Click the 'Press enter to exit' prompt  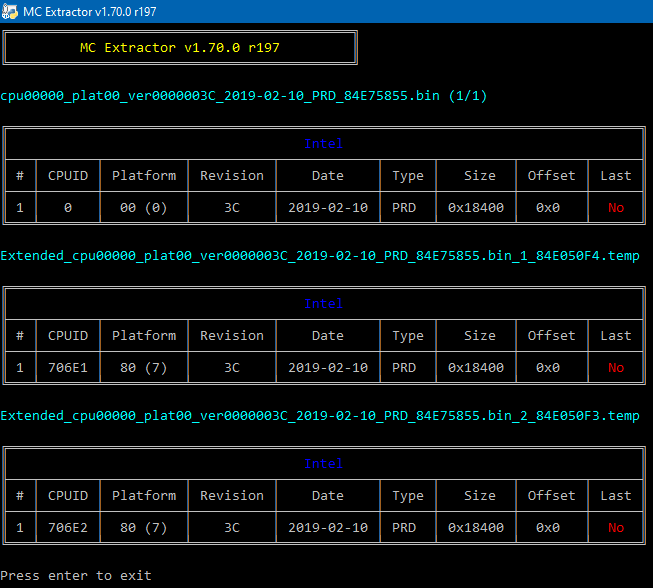coord(76,576)
